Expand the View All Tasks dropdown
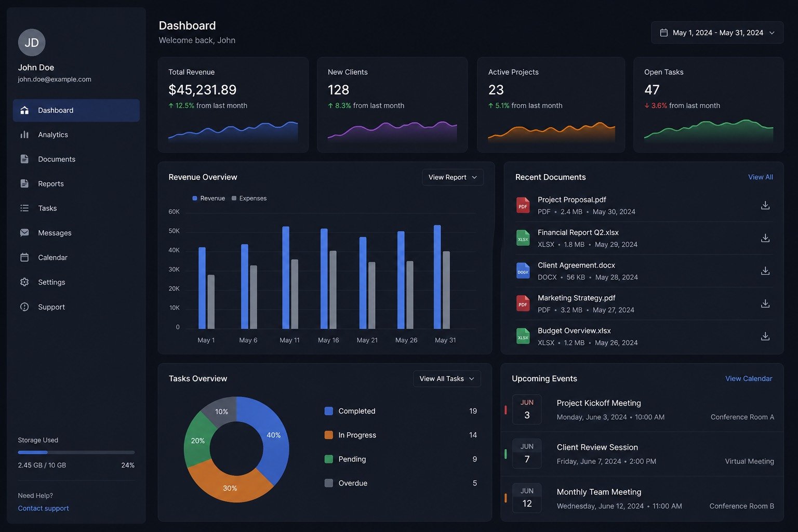 tap(447, 379)
